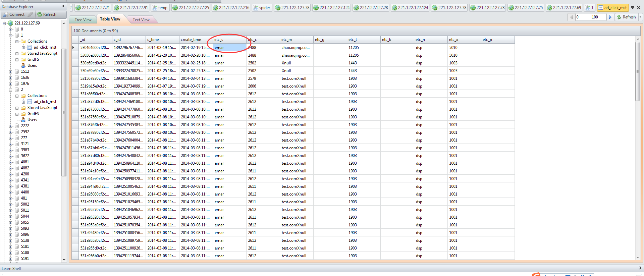Click the database 1 cylinder icon
The width and height of the screenshot is (644, 276).
point(17,35)
